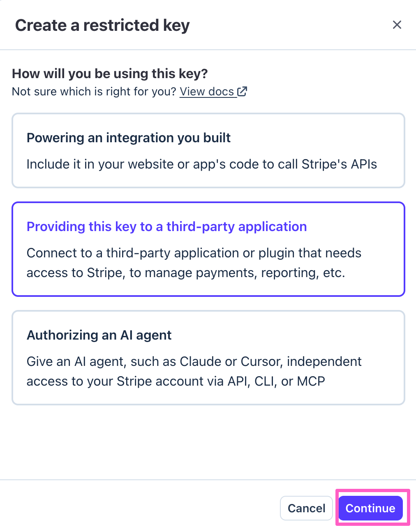416x532 pixels.
Task: Select the Powering an integration you built option
Action: [208, 150]
